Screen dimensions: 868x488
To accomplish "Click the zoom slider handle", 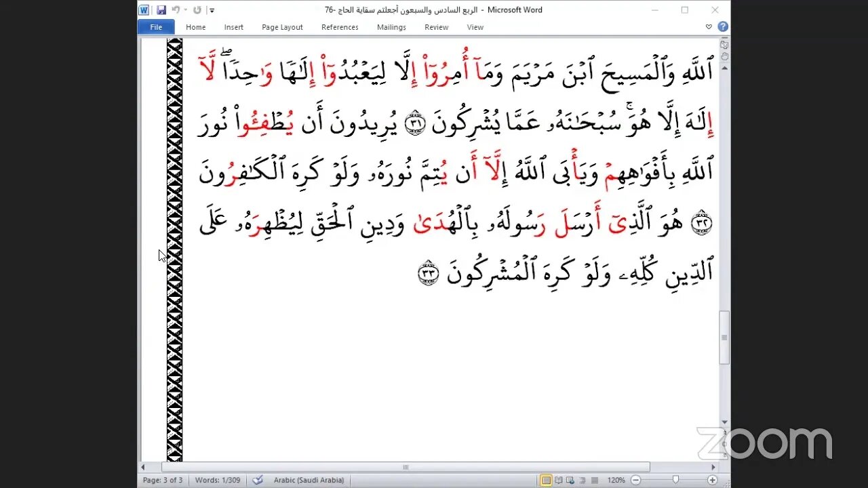I will pyautogui.click(x=675, y=480).
